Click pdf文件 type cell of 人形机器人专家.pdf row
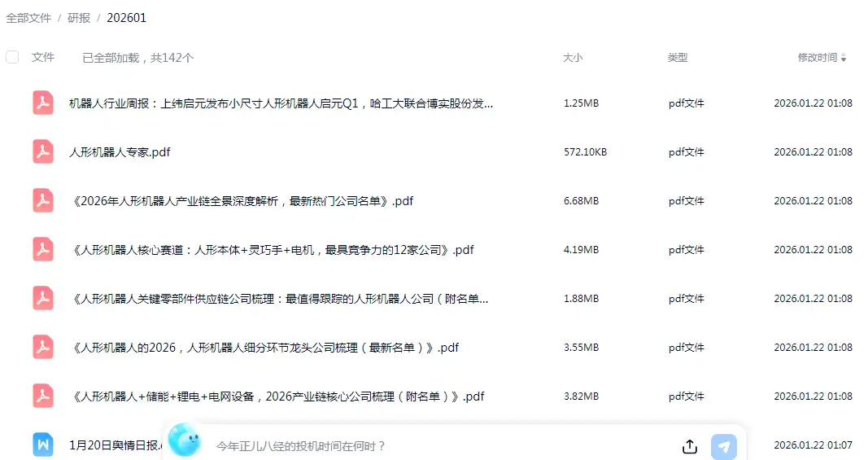The height and width of the screenshot is (460, 868). [687, 152]
